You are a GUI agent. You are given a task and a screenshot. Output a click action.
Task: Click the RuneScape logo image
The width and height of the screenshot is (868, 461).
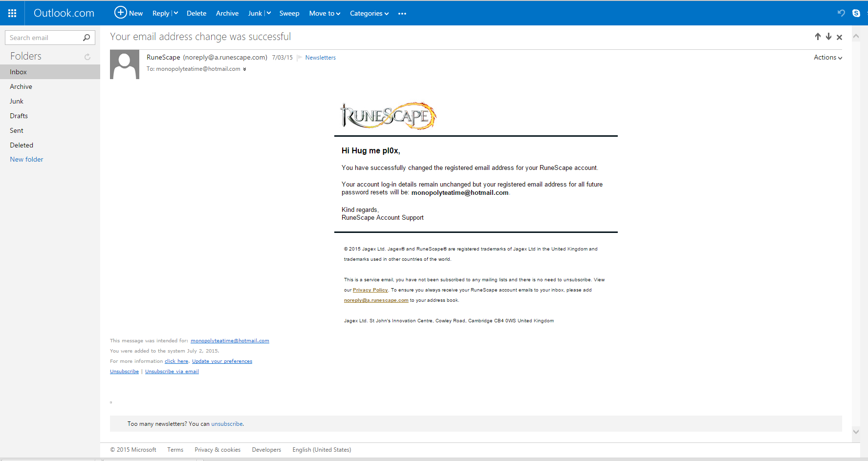coord(388,116)
